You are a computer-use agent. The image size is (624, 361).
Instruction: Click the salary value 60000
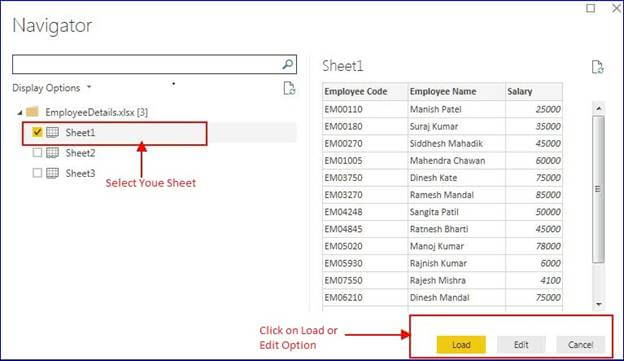tap(548, 160)
